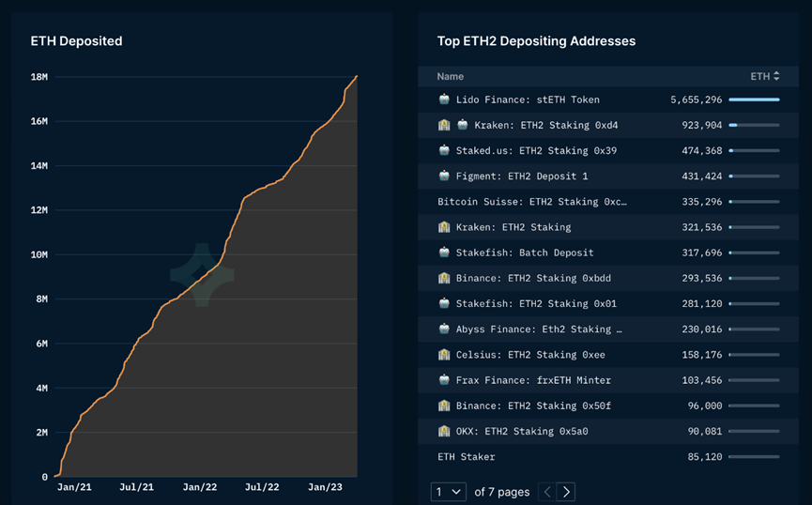Image resolution: width=812 pixels, height=505 pixels.
Task: Open the page number dropdown
Action: click(x=449, y=492)
